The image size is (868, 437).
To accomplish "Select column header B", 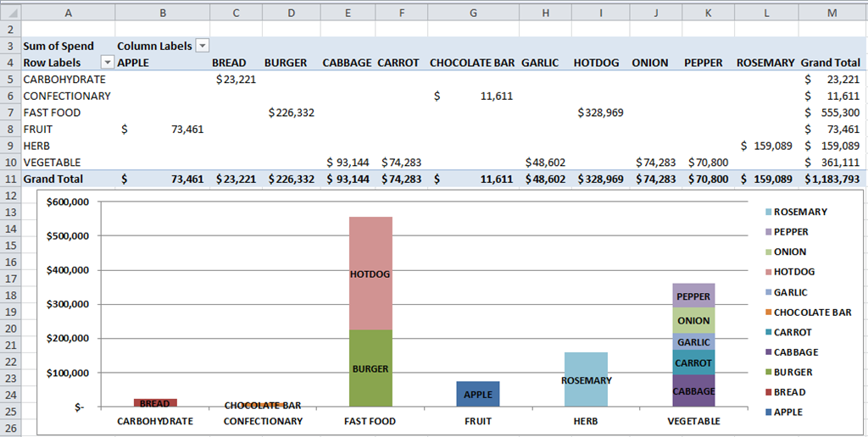I will tap(163, 13).
